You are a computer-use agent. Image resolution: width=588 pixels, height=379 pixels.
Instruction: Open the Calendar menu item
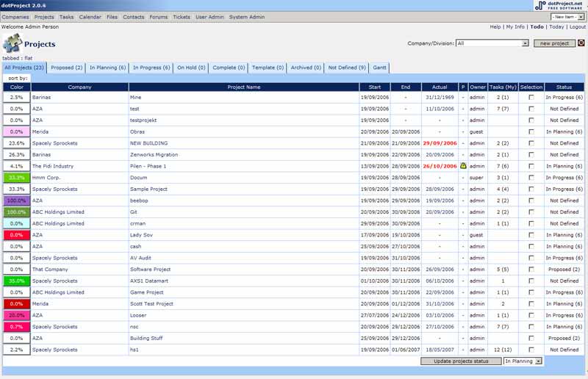(90, 16)
